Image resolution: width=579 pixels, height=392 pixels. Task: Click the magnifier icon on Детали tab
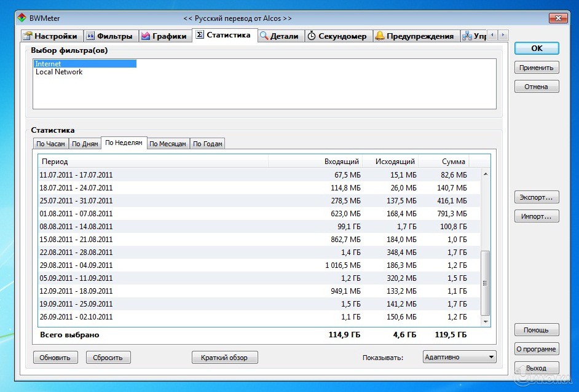tap(264, 36)
